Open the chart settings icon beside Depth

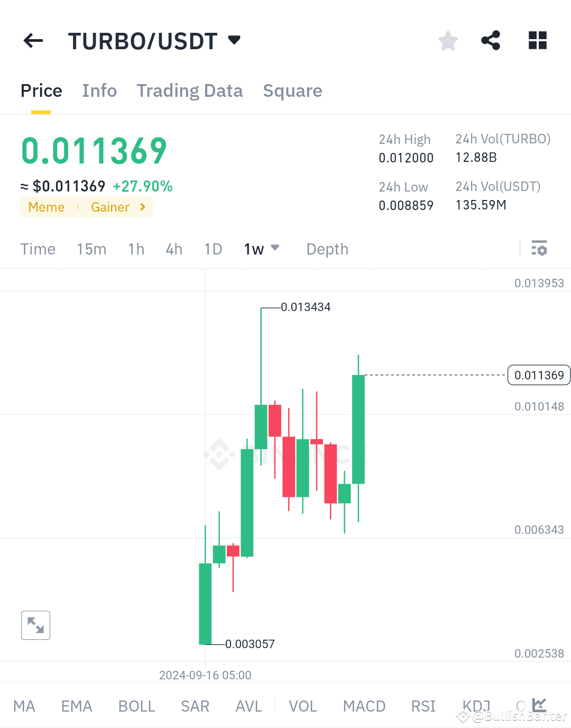pyautogui.click(x=539, y=248)
